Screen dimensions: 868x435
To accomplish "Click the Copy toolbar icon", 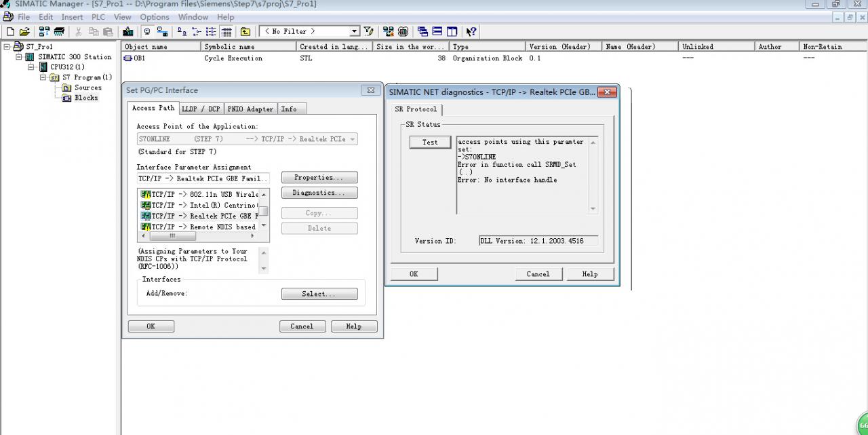I will coord(94,31).
